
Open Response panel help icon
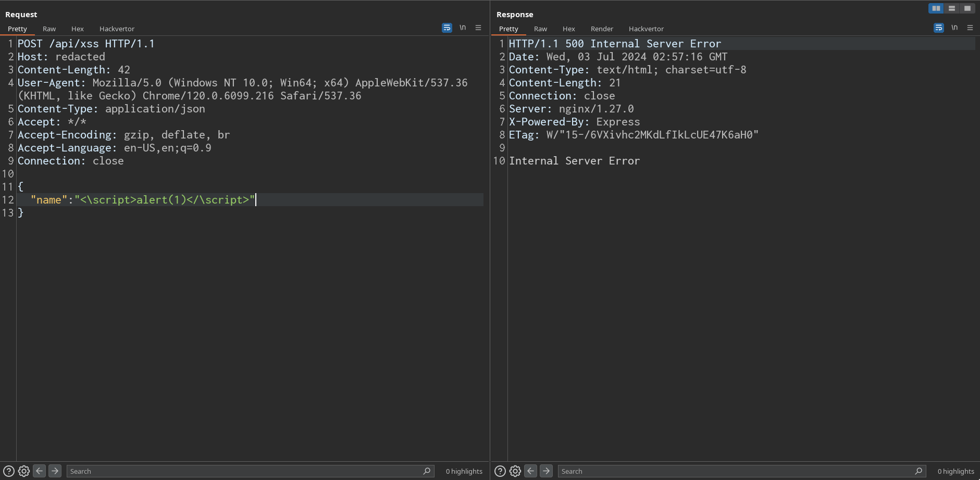pyautogui.click(x=500, y=471)
